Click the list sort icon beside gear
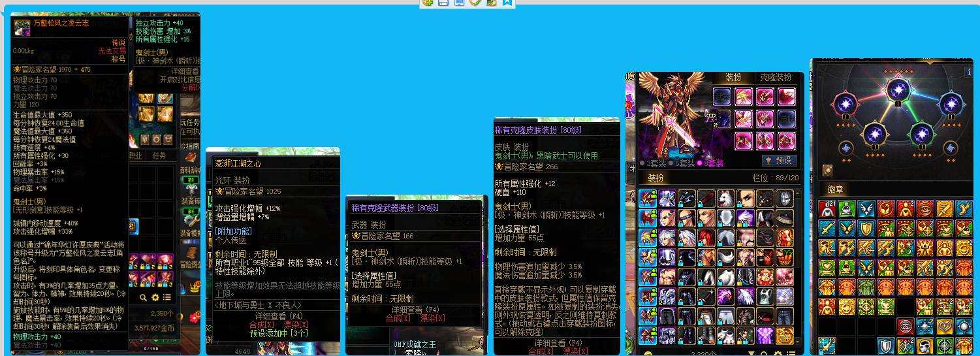Viewport: 980px width, 356px height. click(x=167, y=297)
